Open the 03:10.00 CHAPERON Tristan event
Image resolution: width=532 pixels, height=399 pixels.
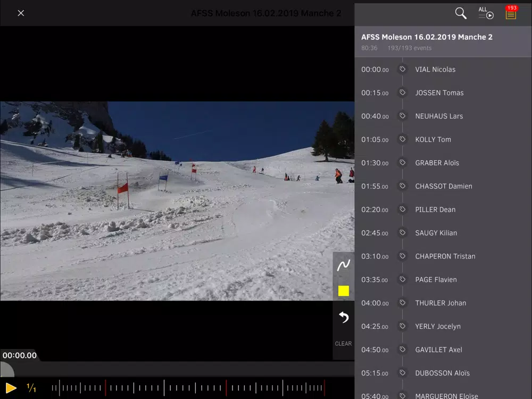pos(443,256)
